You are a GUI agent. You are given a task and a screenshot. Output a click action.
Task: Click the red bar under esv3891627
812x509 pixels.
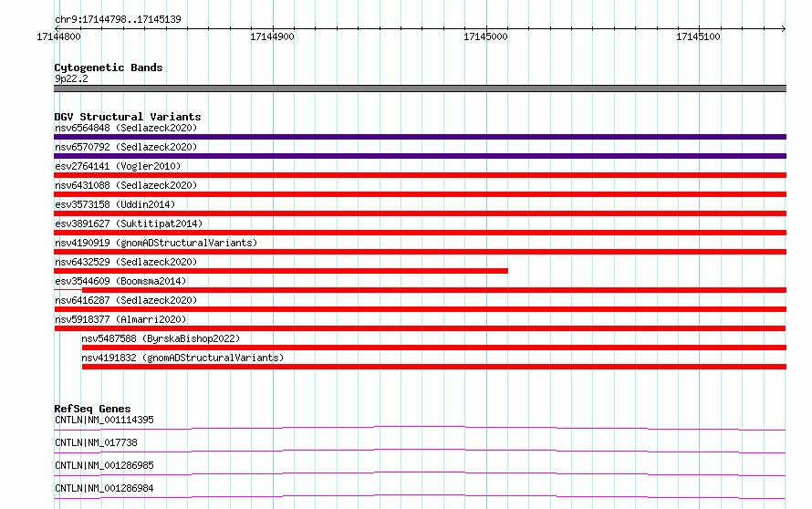[420, 233]
